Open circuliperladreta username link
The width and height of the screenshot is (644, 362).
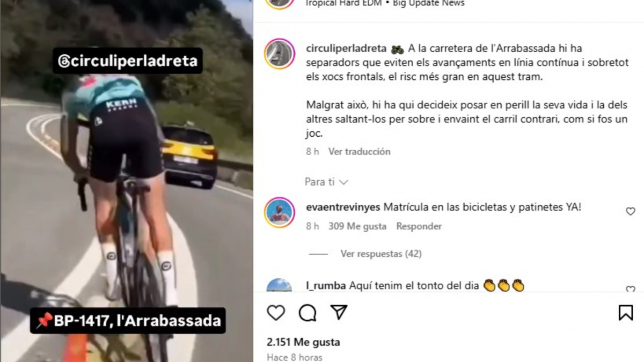[x=346, y=48]
